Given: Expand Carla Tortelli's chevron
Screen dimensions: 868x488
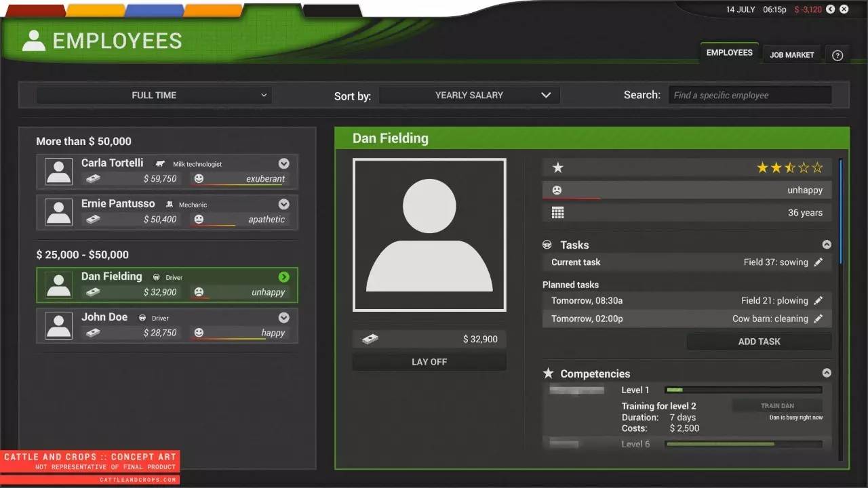Looking at the screenshot, I should coord(283,163).
